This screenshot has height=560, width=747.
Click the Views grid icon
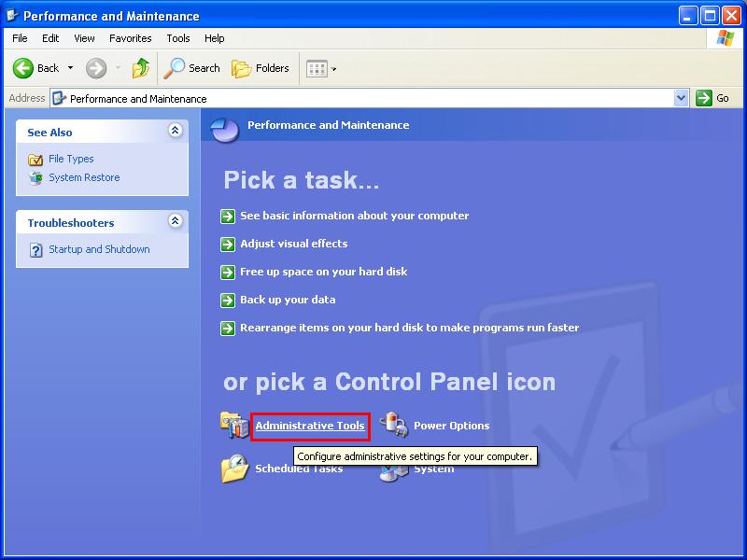[317, 69]
